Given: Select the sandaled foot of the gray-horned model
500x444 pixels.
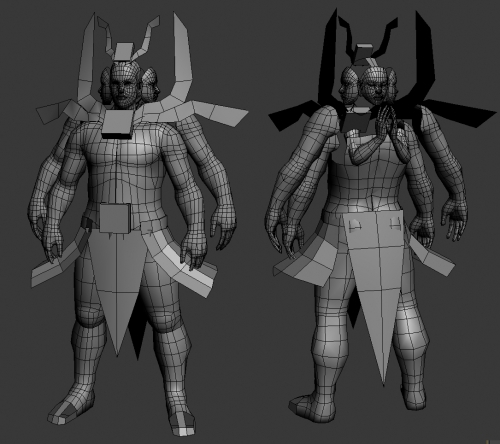Looking at the screenshot, I should 70,408.
